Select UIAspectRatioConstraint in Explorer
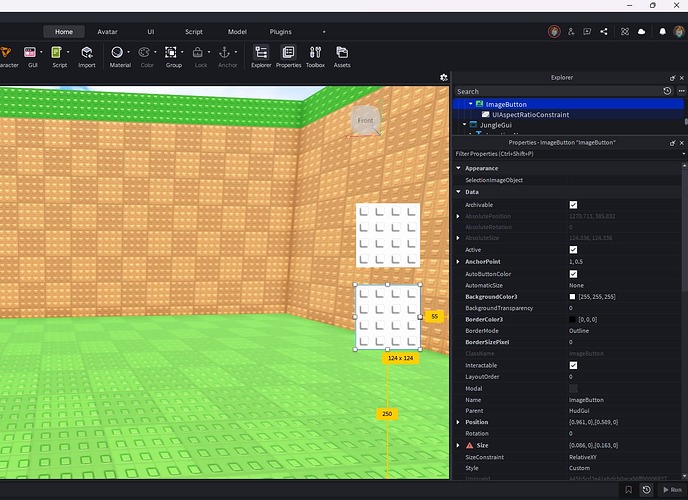Image resolution: width=688 pixels, height=500 pixels. 530,114
